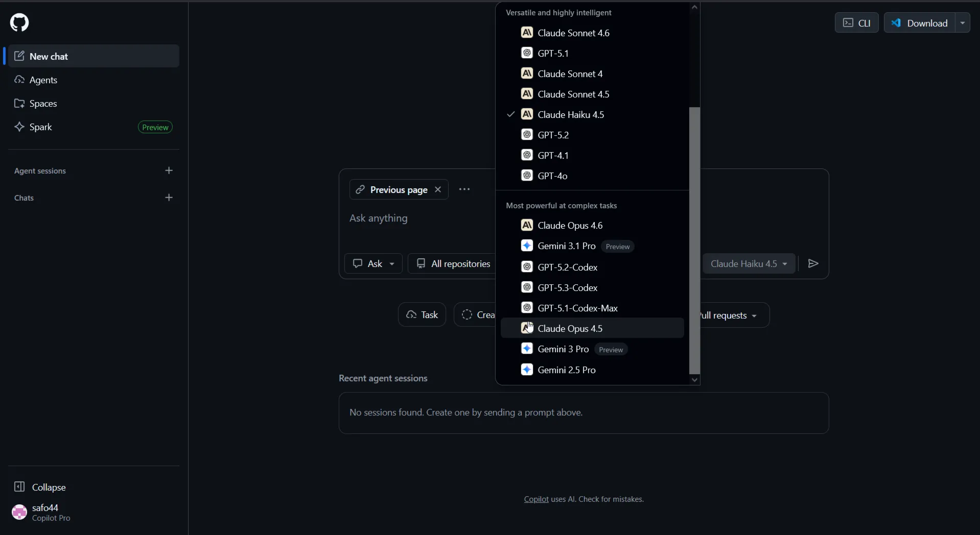This screenshot has width=980, height=535.
Task: Choose GPT-5.2-Codex from model list
Action: click(x=592, y=267)
